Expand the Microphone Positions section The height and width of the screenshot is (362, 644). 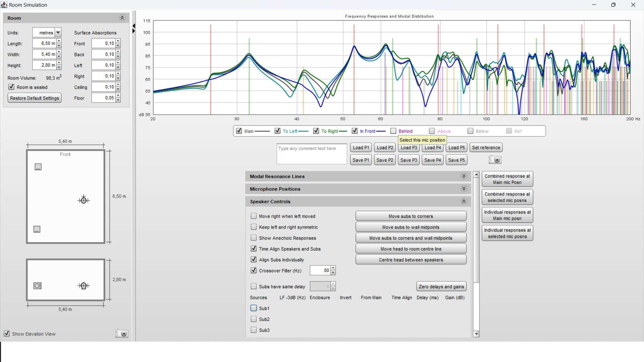click(x=464, y=189)
